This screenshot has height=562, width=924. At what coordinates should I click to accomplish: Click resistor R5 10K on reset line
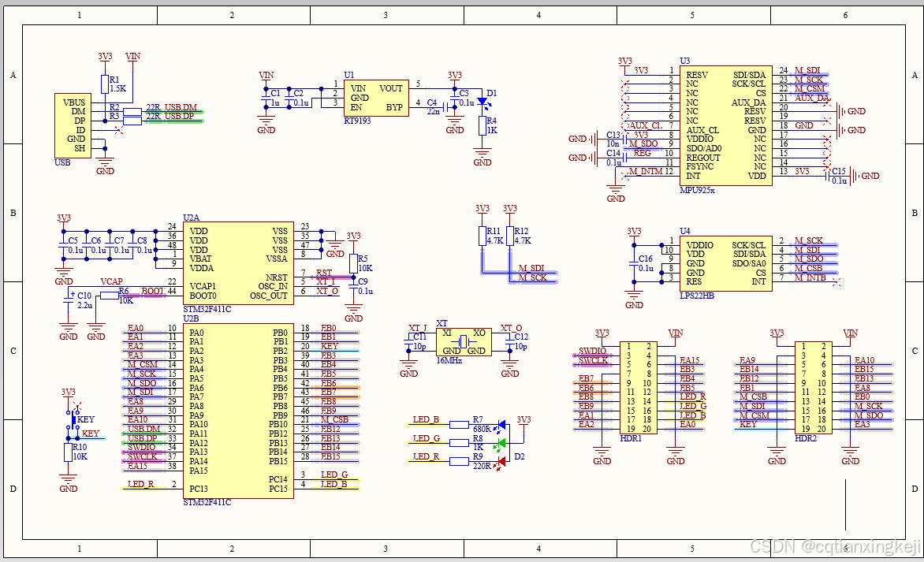tap(353, 263)
